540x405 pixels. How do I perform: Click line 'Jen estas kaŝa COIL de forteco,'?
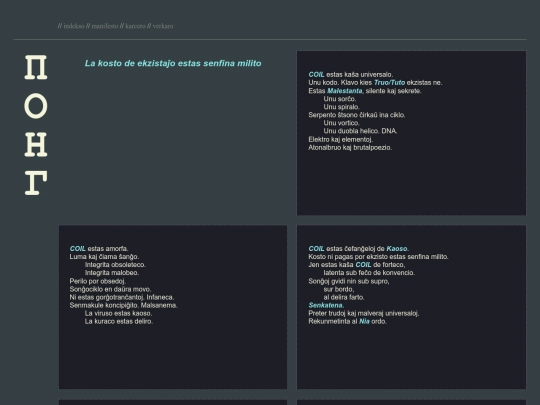[357, 265]
